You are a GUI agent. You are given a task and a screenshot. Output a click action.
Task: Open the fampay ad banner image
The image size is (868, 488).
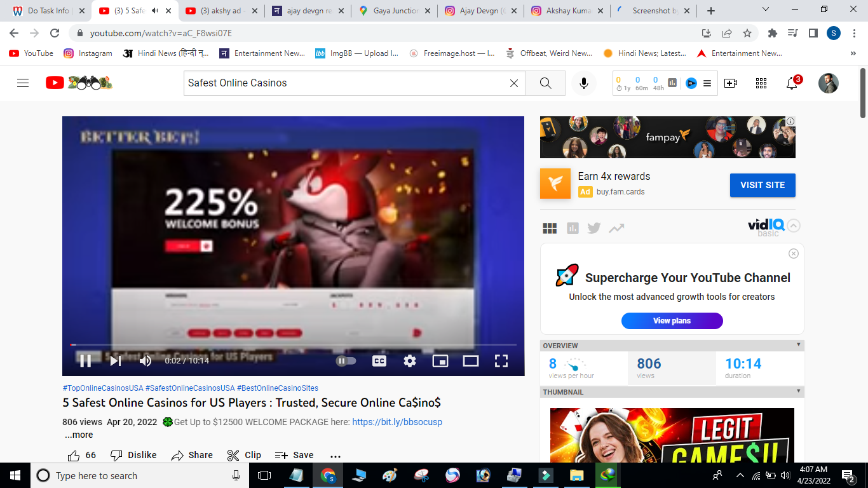click(x=667, y=137)
